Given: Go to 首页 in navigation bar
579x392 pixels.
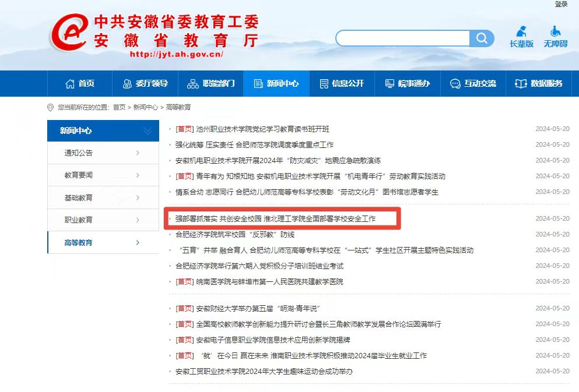Looking at the screenshot, I should tap(80, 84).
